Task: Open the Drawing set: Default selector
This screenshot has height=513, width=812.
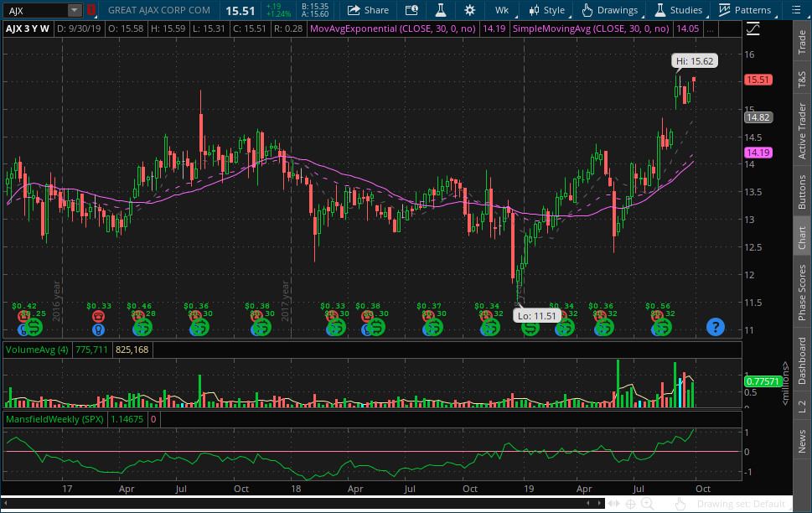Action: click(741, 504)
